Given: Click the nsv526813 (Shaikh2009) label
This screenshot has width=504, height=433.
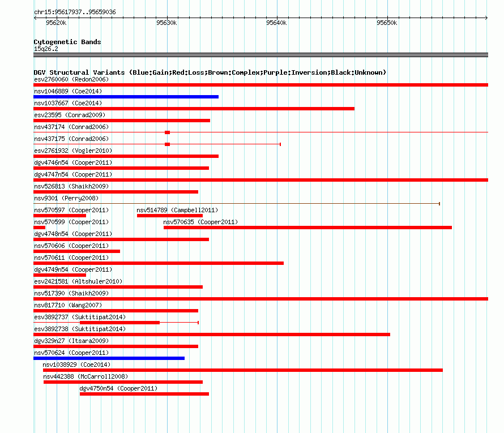Looking at the screenshot, I should [x=71, y=186].
